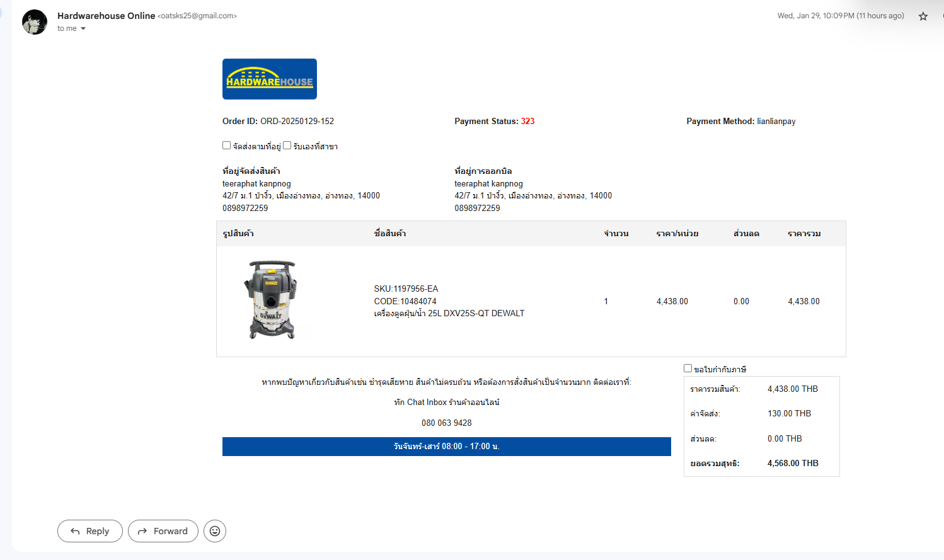Screen dimensions: 944x560
Task: Click ที่อยู่การออกบิล billing address heading
Action: tap(483, 171)
